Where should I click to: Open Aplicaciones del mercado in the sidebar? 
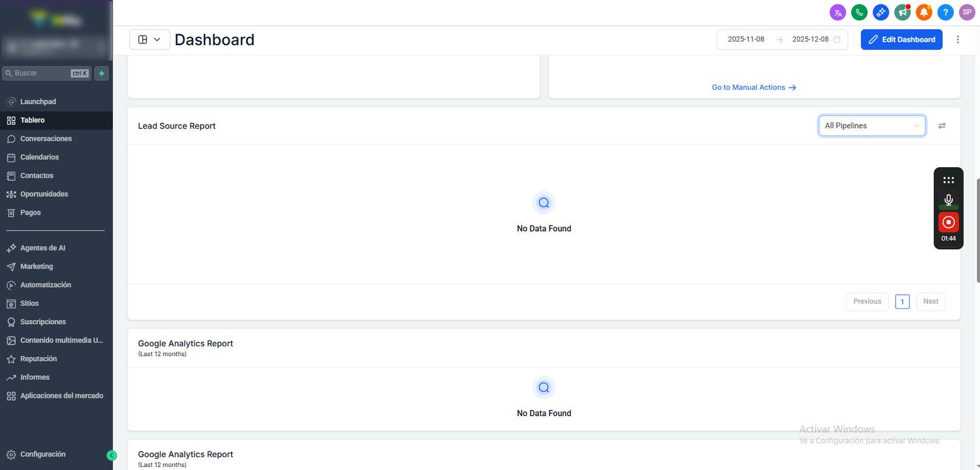[56, 396]
